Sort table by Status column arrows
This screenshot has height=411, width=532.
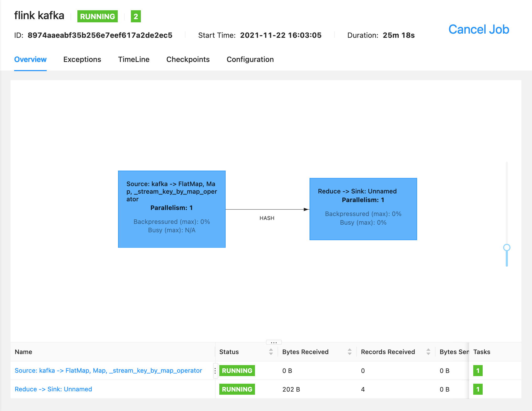click(x=271, y=352)
